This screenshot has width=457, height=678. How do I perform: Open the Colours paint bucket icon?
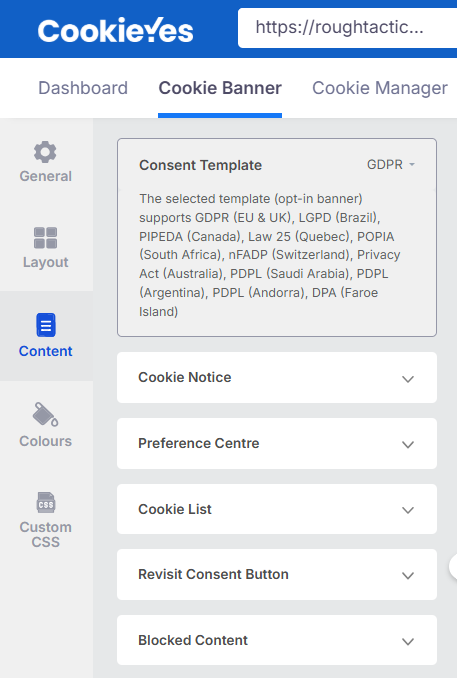pyautogui.click(x=45, y=415)
